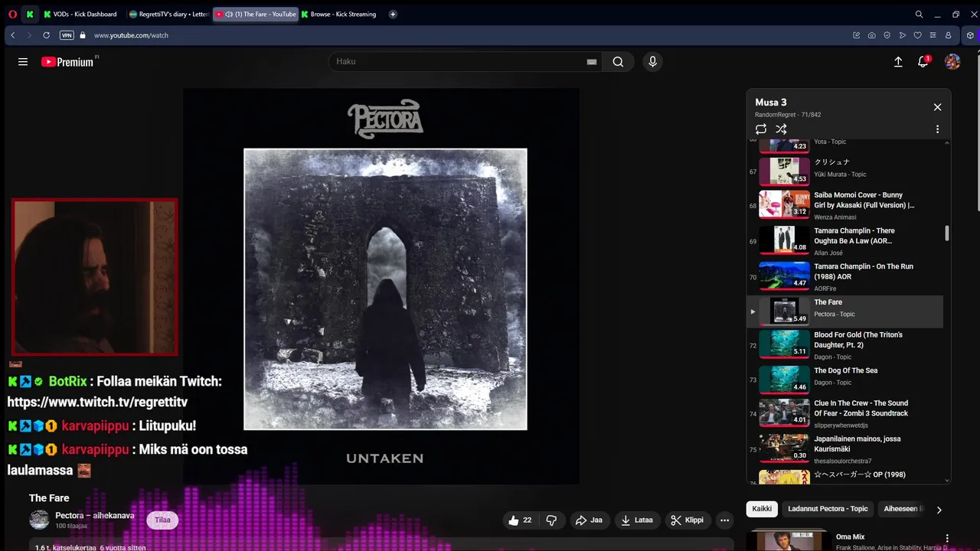Play Blood For Gold from playlist
Screen dimensions: 980x551
[x=846, y=344]
